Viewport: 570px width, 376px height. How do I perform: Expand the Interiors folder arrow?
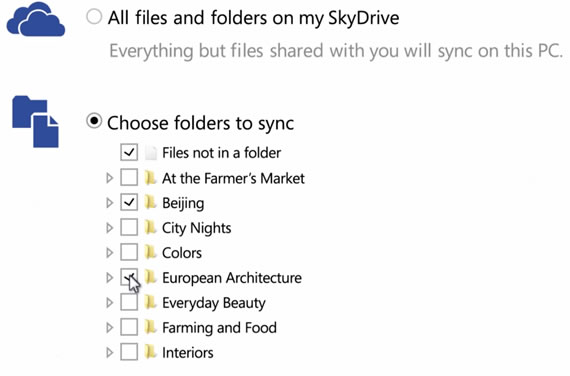click(109, 352)
